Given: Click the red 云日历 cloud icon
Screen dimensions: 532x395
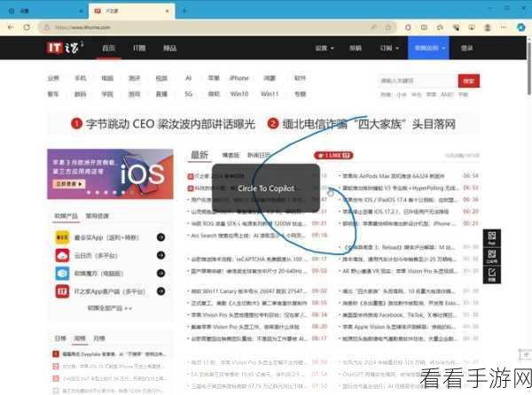Looking at the screenshot, I should (62, 255).
